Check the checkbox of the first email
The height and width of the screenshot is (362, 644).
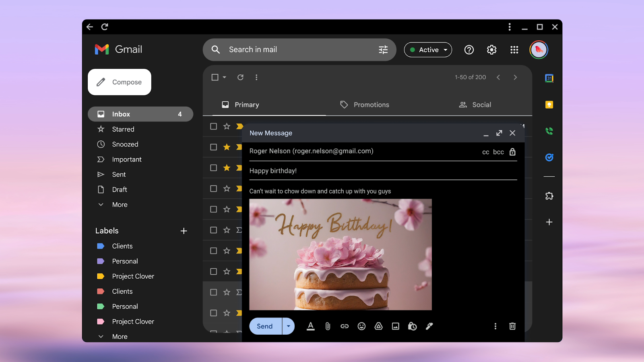[x=214, y=126]
